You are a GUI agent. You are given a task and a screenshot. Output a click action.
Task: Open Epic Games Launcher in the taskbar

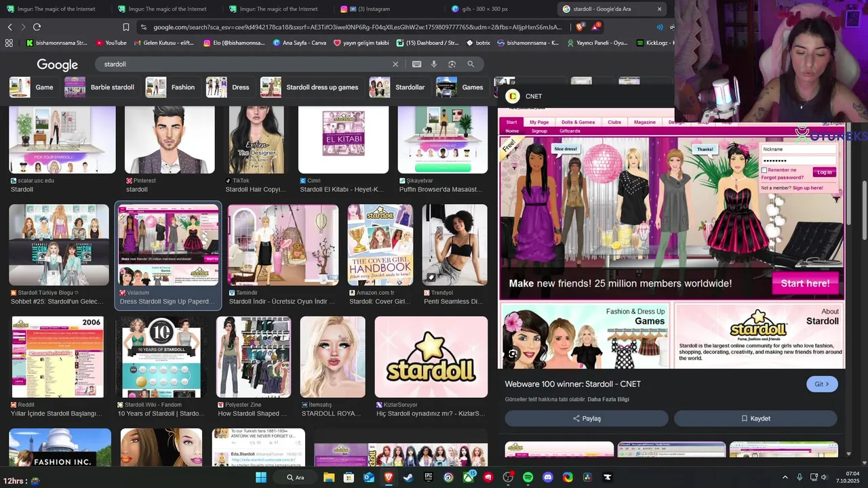coord(428,477)
